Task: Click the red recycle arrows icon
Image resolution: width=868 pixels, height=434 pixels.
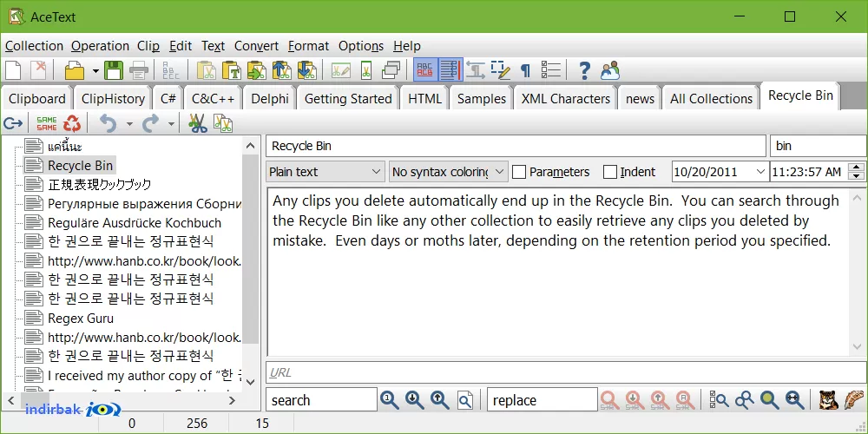Action: pyautogui.click(x=72, y=123)
